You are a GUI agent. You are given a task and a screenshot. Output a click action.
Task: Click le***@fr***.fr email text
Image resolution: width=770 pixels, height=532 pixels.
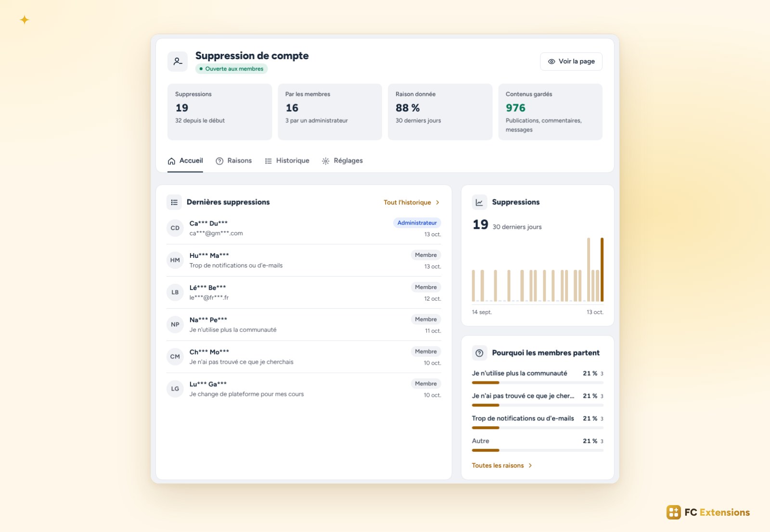[209, 298]
